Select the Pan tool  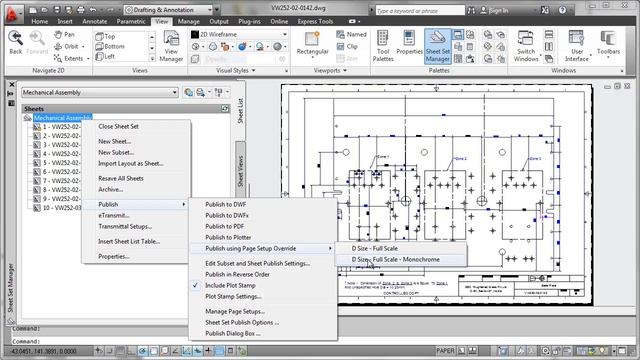64,35
